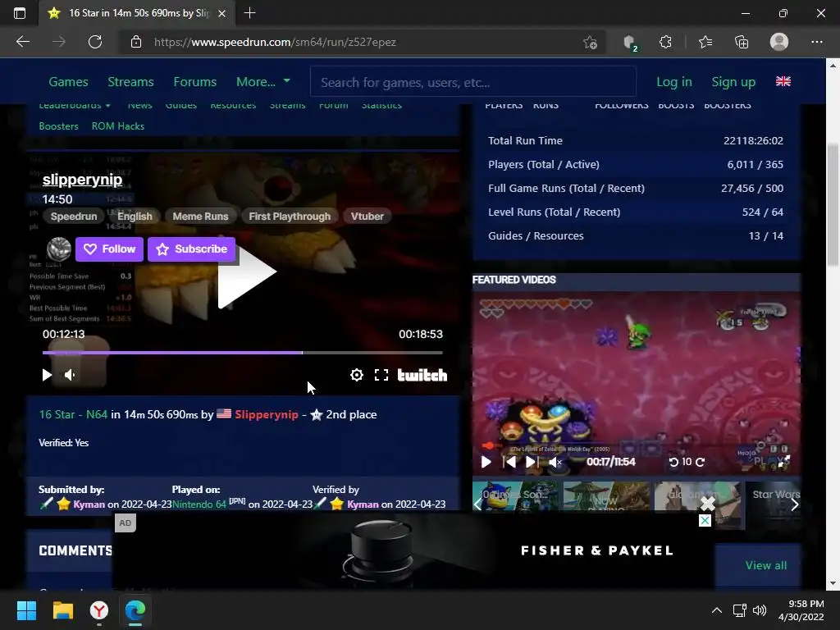The height and width of the screenshot is (630, 840).
Task: Open the Twitch logo link
Action: click(422, 375)
